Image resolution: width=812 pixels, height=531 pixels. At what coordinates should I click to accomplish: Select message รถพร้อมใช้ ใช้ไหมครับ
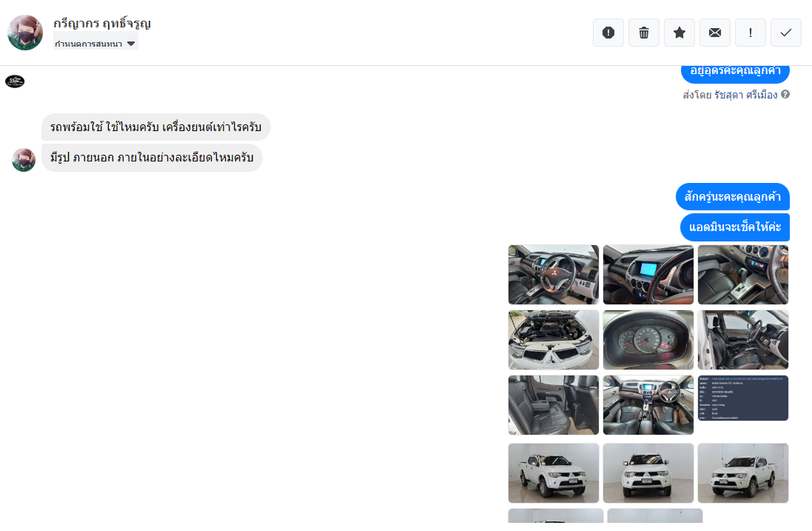[156, 127]
